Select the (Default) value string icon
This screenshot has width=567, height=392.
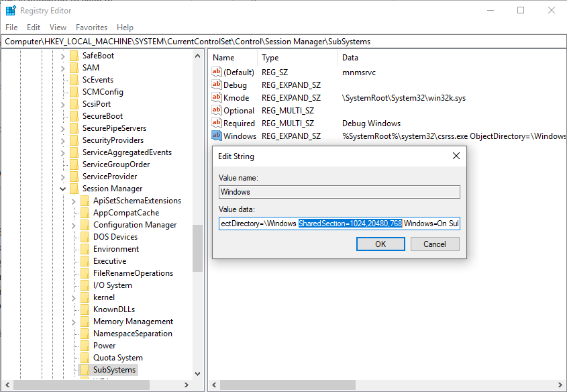[216, 72]
